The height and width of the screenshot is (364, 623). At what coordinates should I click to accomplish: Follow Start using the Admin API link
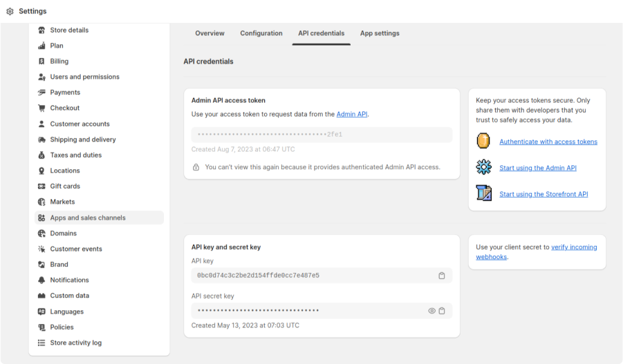tap(537, 168)
